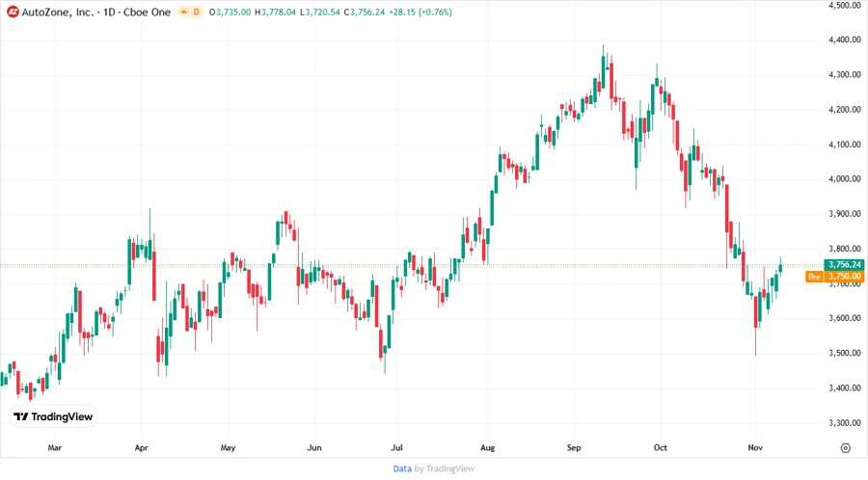Click the 3,900.00 price axis label

[845, 214]
